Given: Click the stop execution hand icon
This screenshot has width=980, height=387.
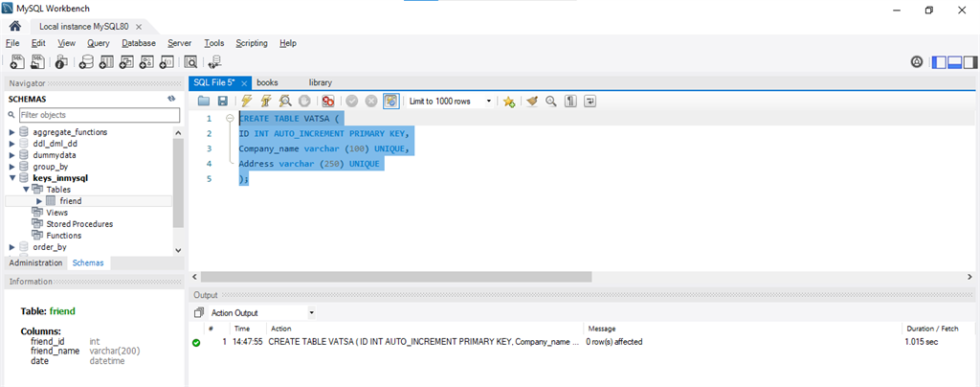Looking at the screenshot, I should point(303,101).
